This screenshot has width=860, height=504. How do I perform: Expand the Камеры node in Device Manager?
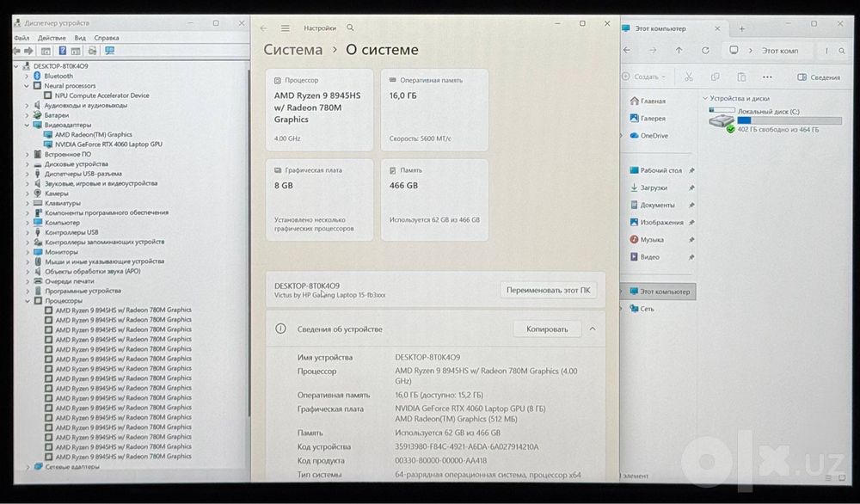[x=27, y=194]
